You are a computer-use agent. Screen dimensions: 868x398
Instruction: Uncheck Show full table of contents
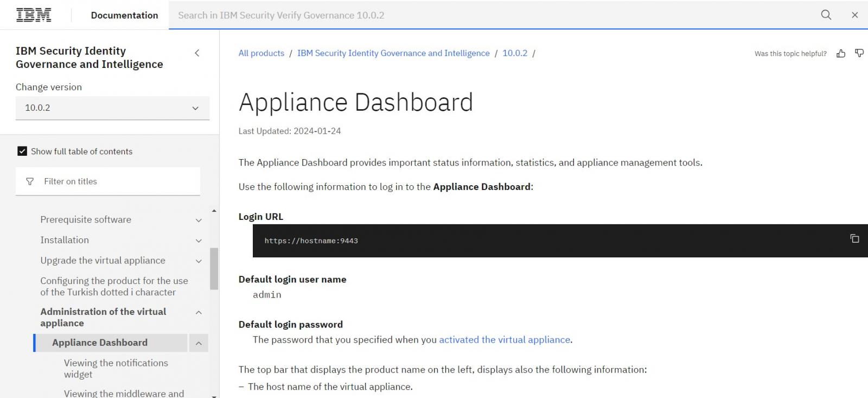click(x=22, y=151)
